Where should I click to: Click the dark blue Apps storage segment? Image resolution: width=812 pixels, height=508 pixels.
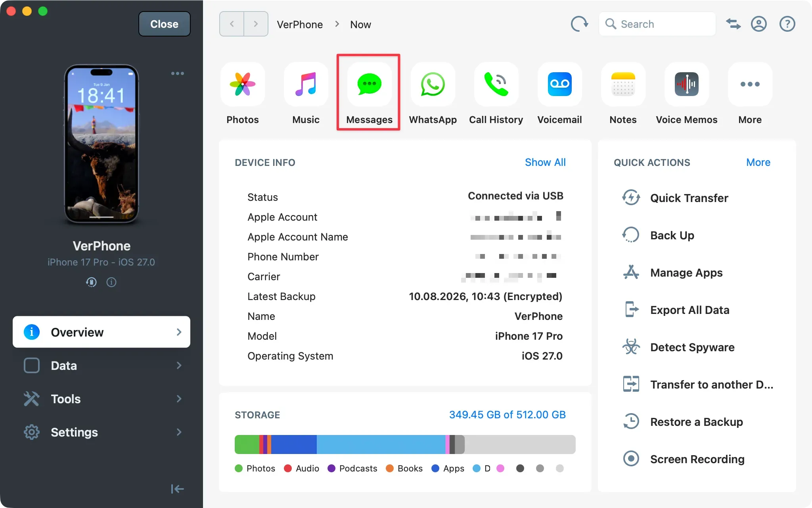[294, 444]
